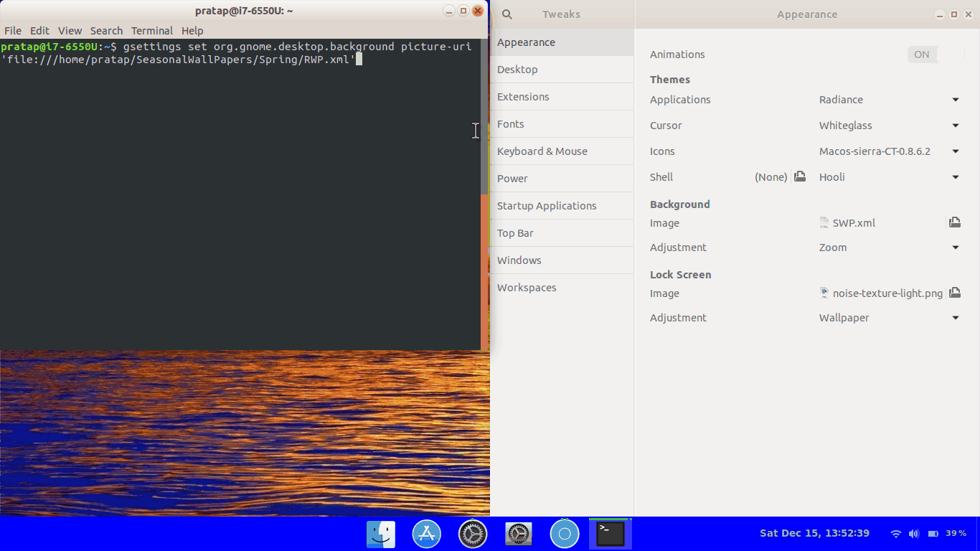Launch Terminal from the dock

(x=610, y=533)
